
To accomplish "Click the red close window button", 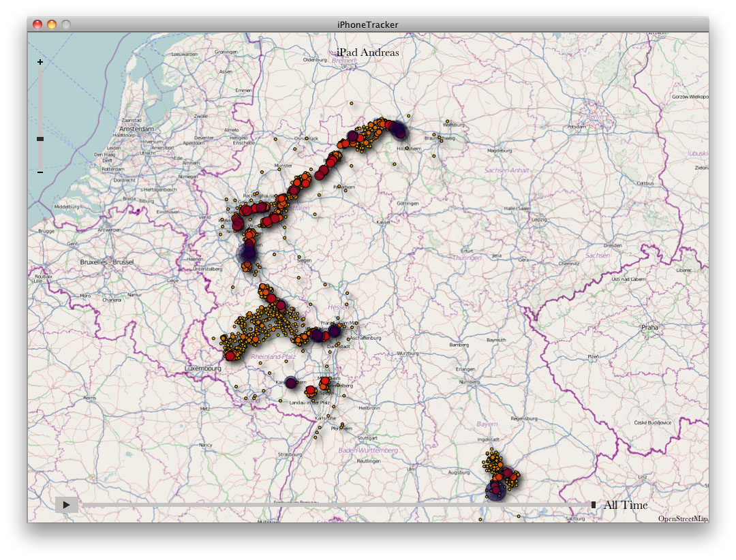I will coord(37,25).
